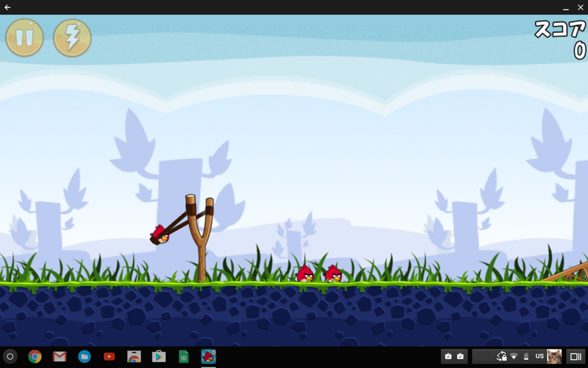
Task: Click the sync lock rotation status icon
Action: point(501,356)
